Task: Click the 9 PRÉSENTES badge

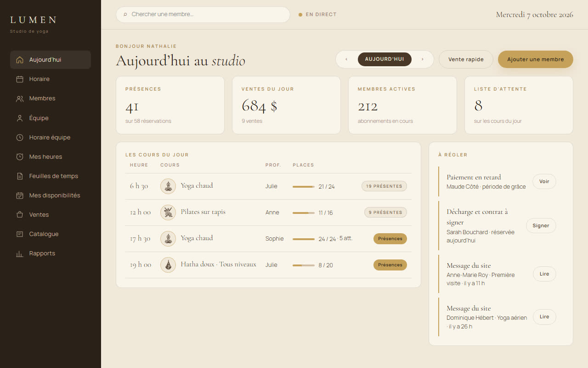Action: point(385,213)
